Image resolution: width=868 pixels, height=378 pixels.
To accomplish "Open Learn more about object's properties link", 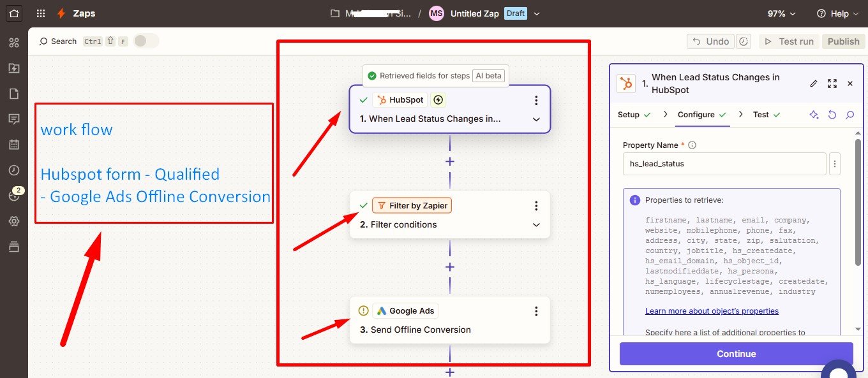I will pos(712,311).
